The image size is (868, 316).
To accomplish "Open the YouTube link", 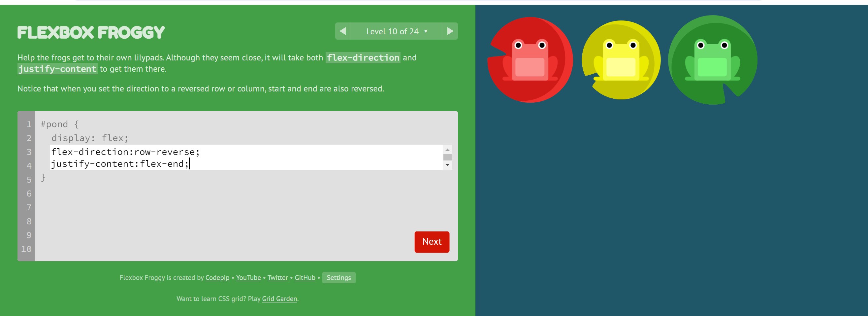I will pos(248,277).
